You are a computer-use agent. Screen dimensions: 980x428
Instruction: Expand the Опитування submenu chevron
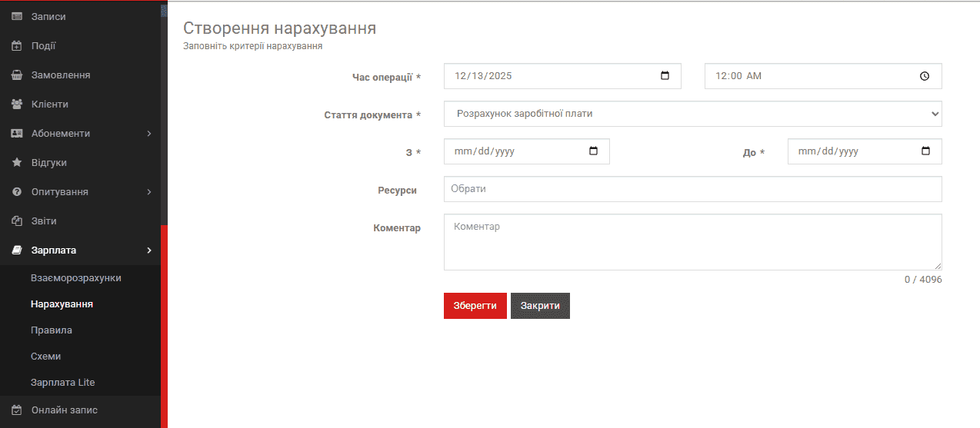point(149,192)
